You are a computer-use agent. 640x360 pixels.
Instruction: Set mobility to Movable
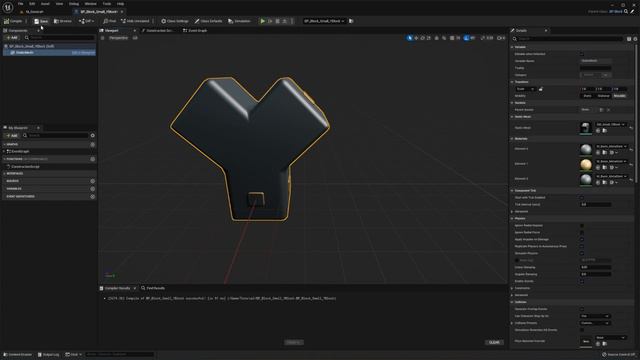[x=620, y=96]
